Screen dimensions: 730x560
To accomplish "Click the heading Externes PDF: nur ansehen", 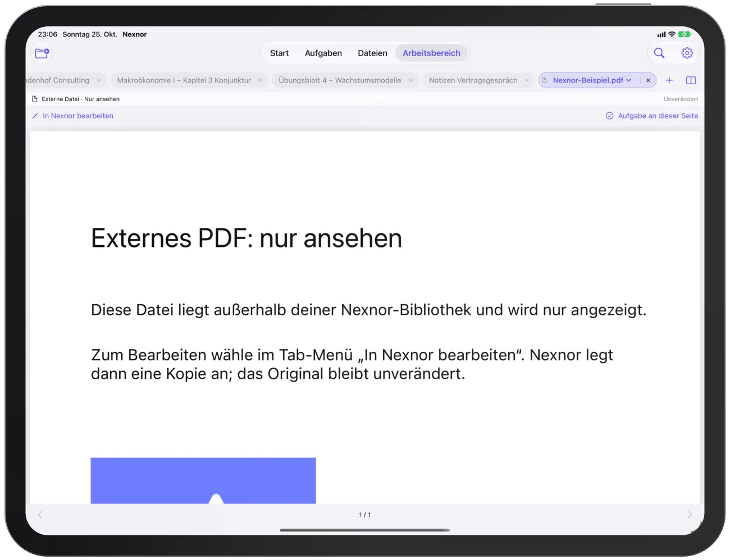I will (x=247, y=238).
